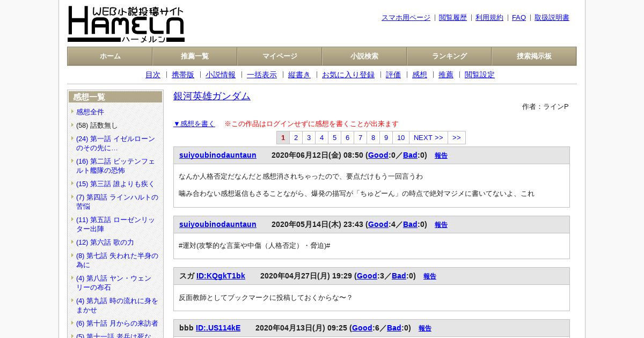Image resolution: width=644 pixels, height=338 pixels.
Task: Go to page 2 of the reviews
Action: (296, 137)
